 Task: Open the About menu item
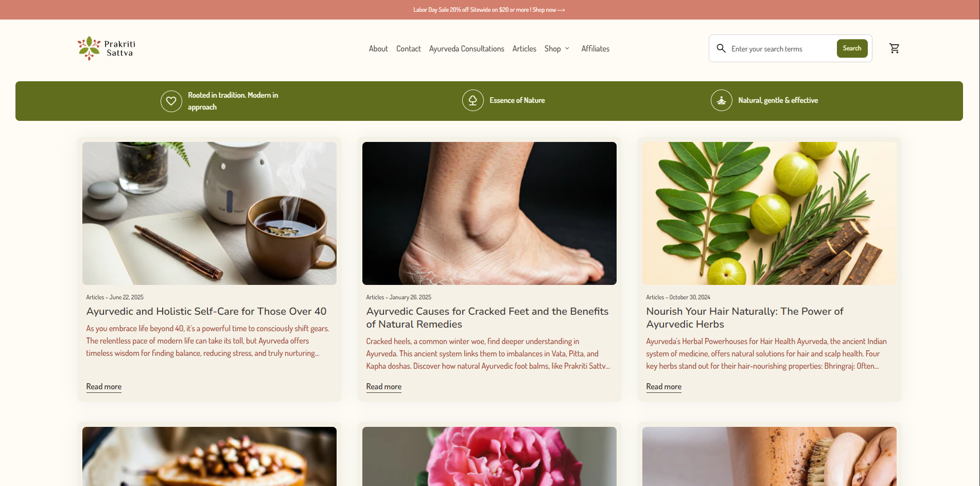[x=378, y=49]
